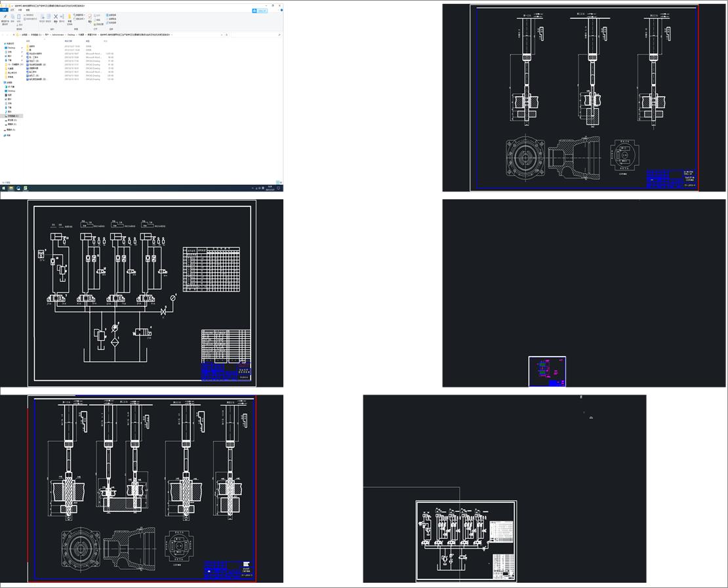Click the blue cloud button in Explorer title area
Viewport: 728px width, 588px height.
(x=260, y=10)
